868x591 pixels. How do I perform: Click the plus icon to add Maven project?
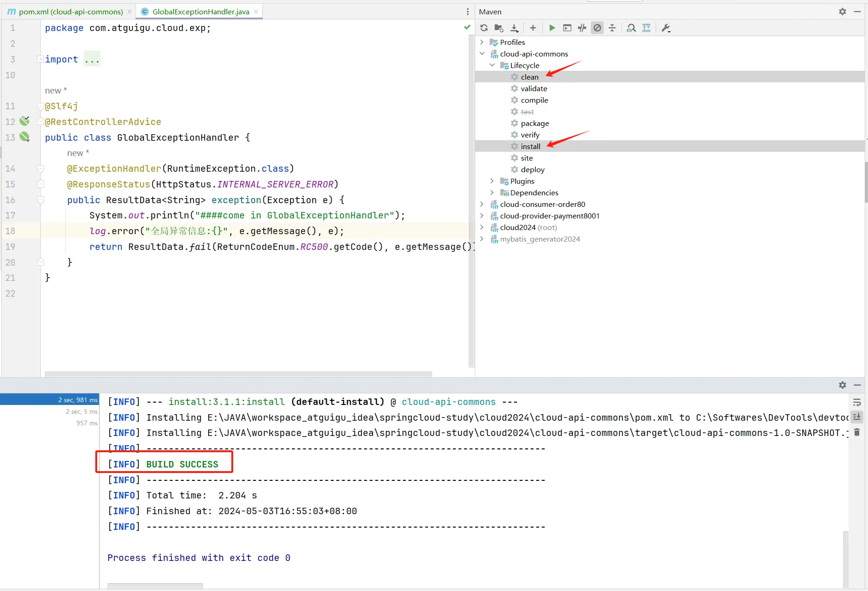[533, 28]
